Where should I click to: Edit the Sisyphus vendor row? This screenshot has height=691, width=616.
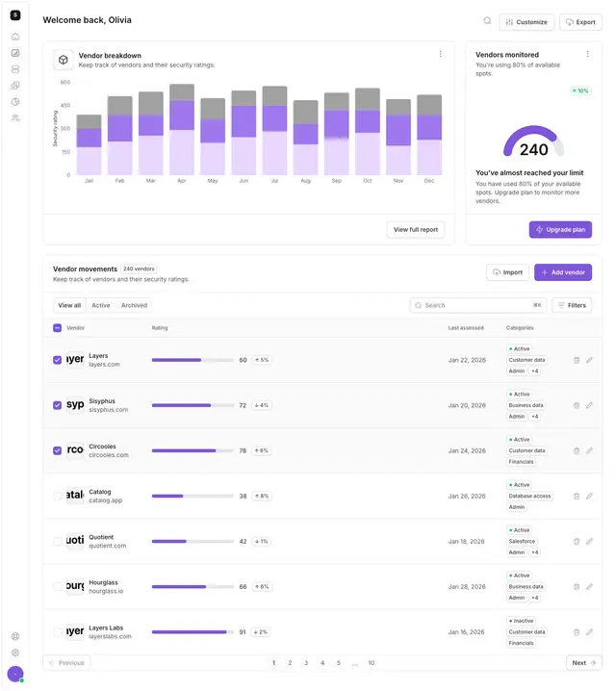pyautogui.click(x=590, y=405)
